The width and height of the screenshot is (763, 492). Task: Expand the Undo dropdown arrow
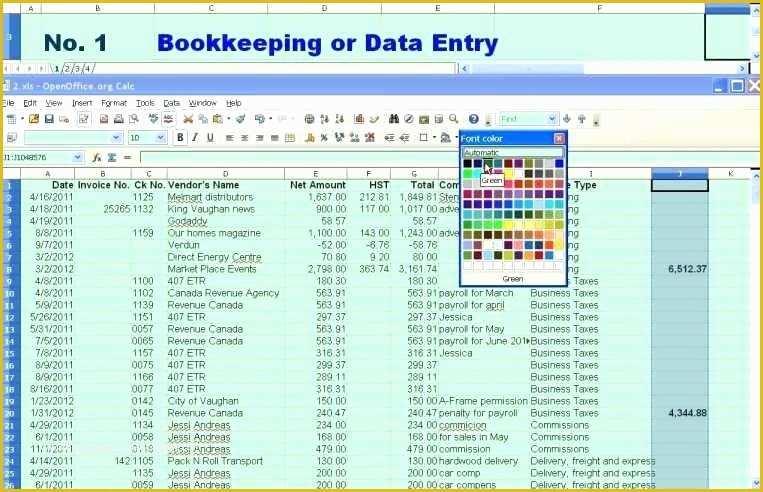coord(271,119)
